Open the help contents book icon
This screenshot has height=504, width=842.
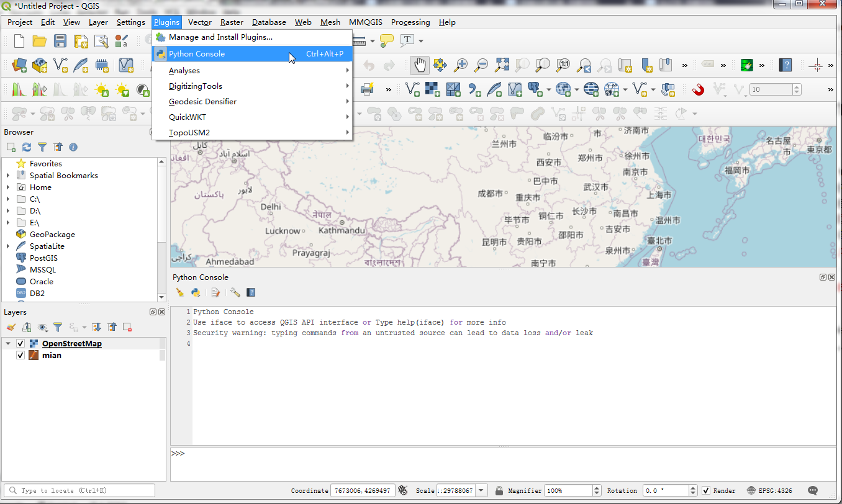click(785, 65)
